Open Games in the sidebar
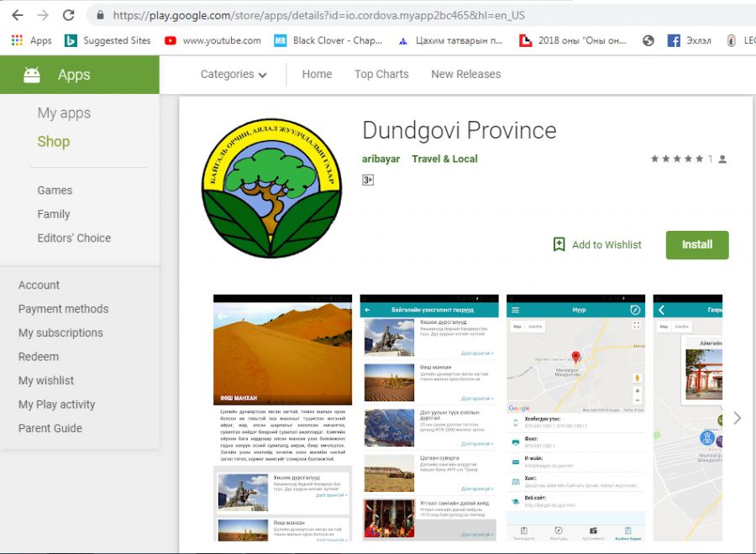The image size is (756, 554). pyautogui.click(x=55, y=191)
